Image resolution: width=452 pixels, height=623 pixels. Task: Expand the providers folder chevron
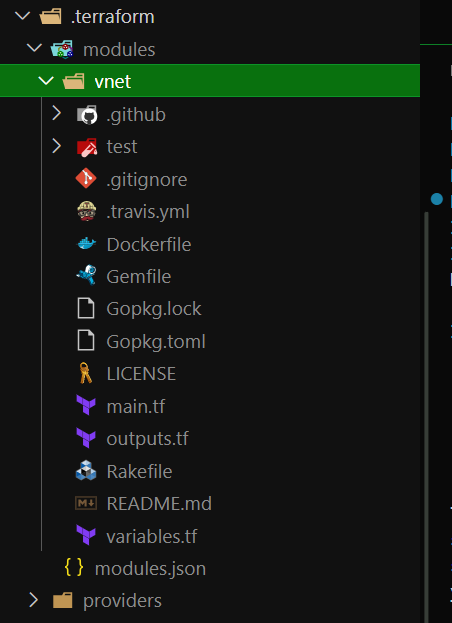[34, 600]
